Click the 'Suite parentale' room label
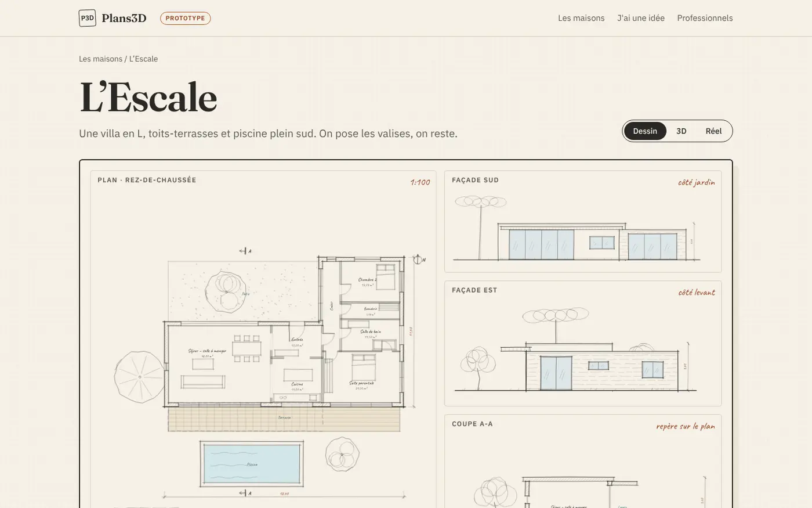 pyautogui.click(x=361, y=383)
